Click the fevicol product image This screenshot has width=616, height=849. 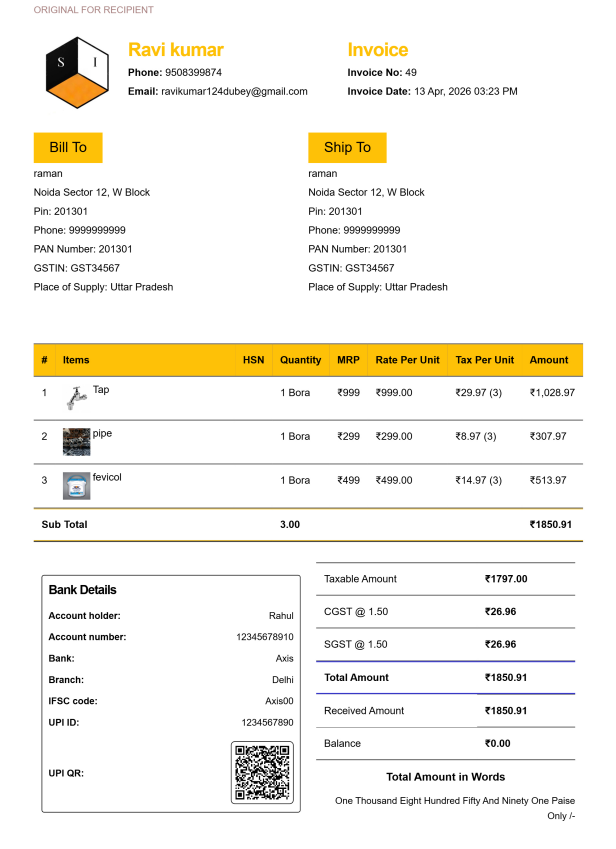(x=76, y=485)
